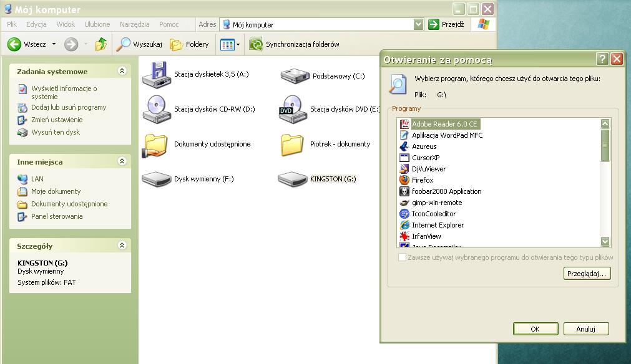
Task: Click the Adres address field
Action: click(322, 24)
